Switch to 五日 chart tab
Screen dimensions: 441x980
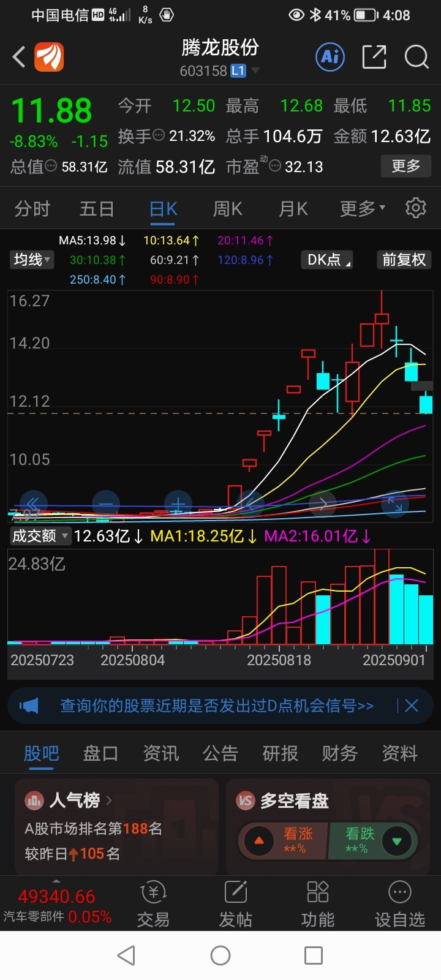click(x=97, y=209)
